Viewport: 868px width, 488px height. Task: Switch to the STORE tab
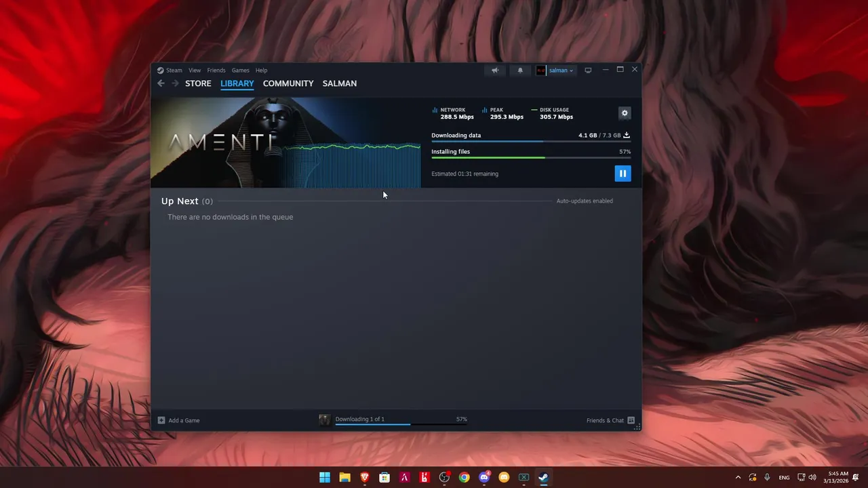198,83
